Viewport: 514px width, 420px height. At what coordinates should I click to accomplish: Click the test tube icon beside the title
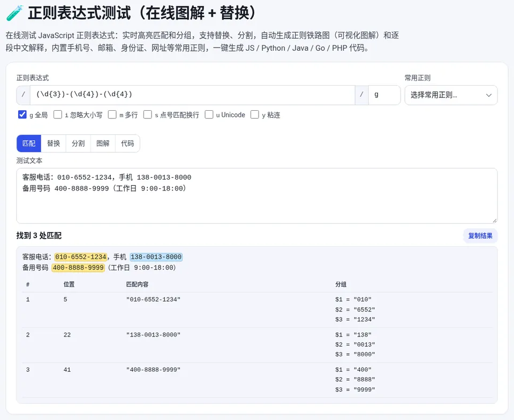point(14,13)
